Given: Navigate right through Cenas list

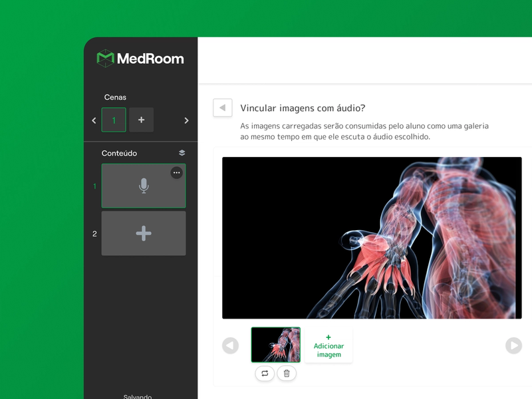Looking at the screenshot, I should (x=186, y=120).
